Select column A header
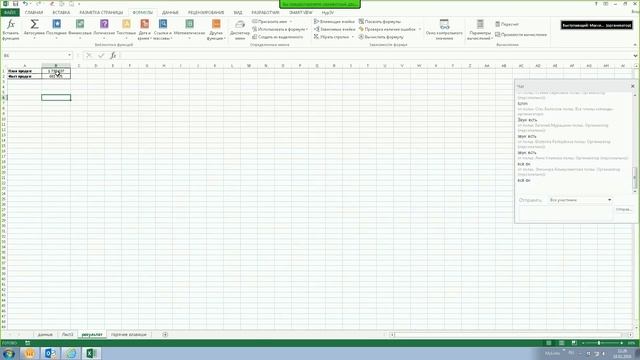Screen dimensions: 640x360 click(x=24, y=66)
